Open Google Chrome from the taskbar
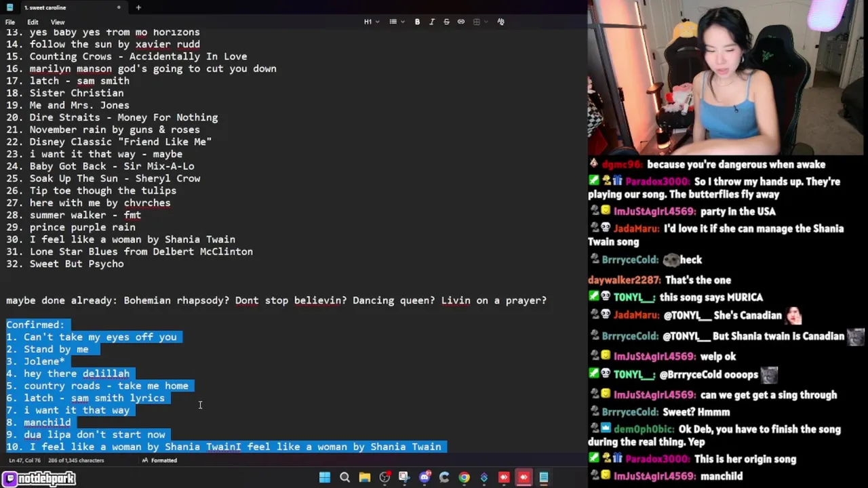 click(x=464, y=478)
